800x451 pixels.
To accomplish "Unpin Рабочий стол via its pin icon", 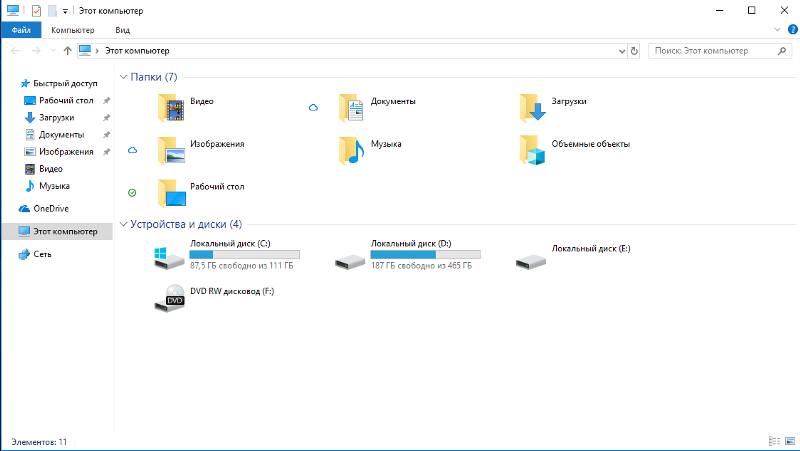I will [107, 101].
